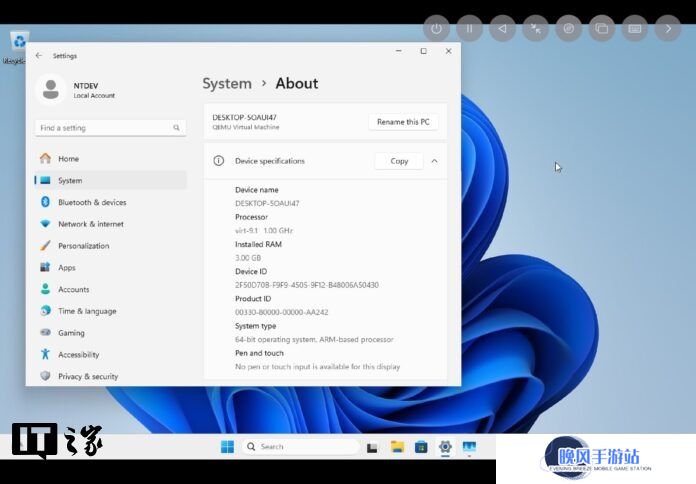Click the shrink arrows icon in the overlay toolbar
Image resolution: width=696 pixels, height=484 pixels.
tap(536, 29)
